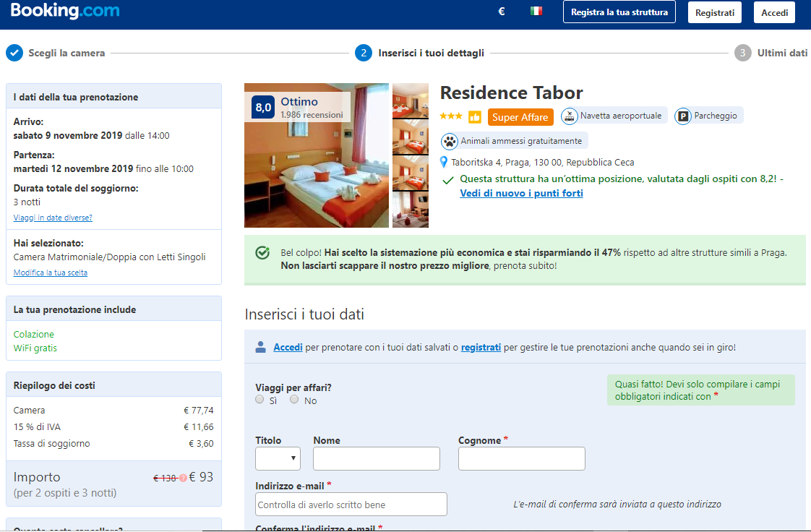This screenshot has width=811, height=532.
Task: Click the Registrati button
Action: click(x=715, y=12)
